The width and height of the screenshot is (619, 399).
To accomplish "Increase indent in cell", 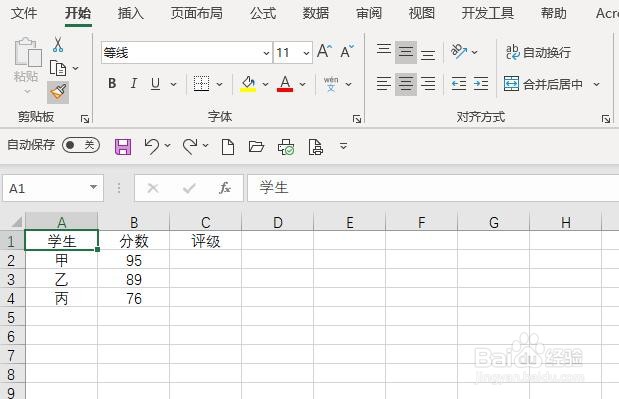I will [x=481, y=84].
